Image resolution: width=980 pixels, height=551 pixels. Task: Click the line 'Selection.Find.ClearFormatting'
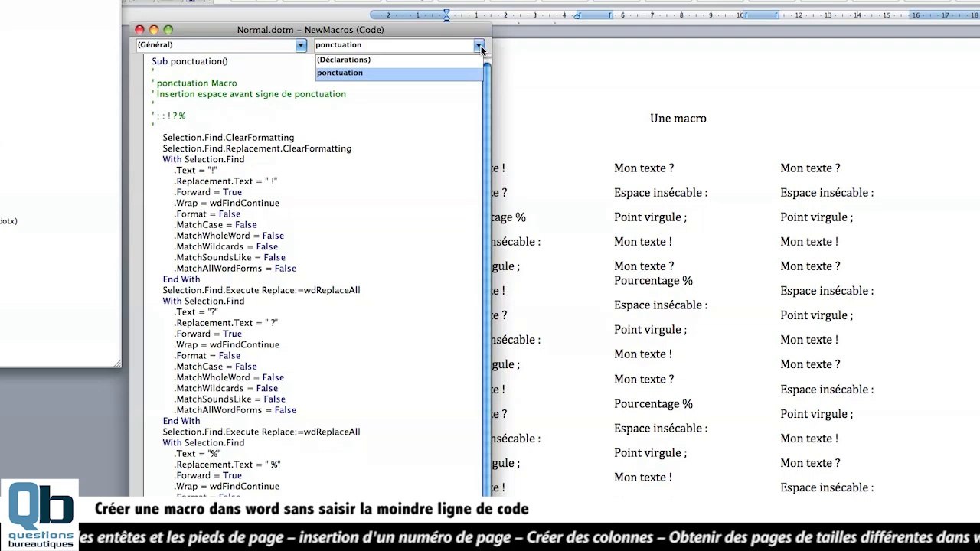[x=228, y=138]
